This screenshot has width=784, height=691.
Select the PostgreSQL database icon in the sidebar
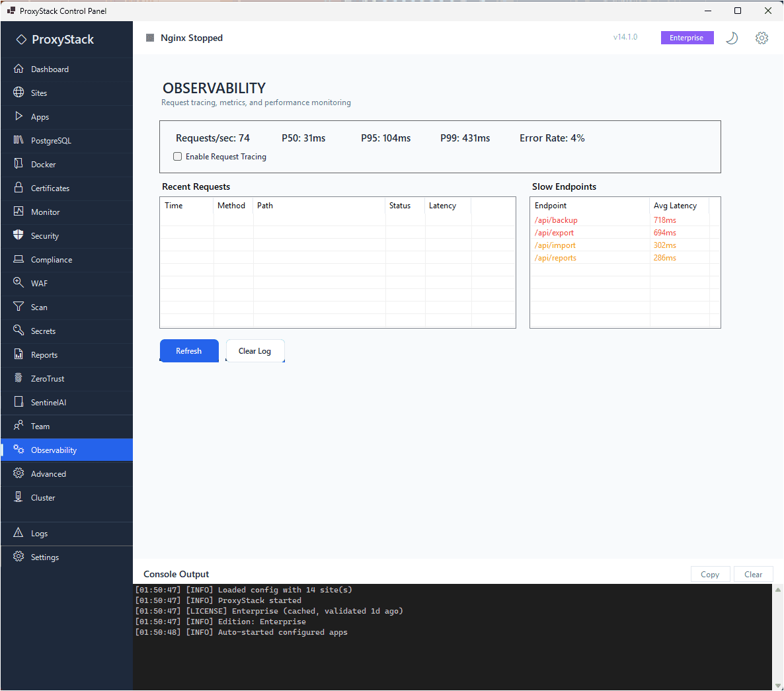coord(20,141)
